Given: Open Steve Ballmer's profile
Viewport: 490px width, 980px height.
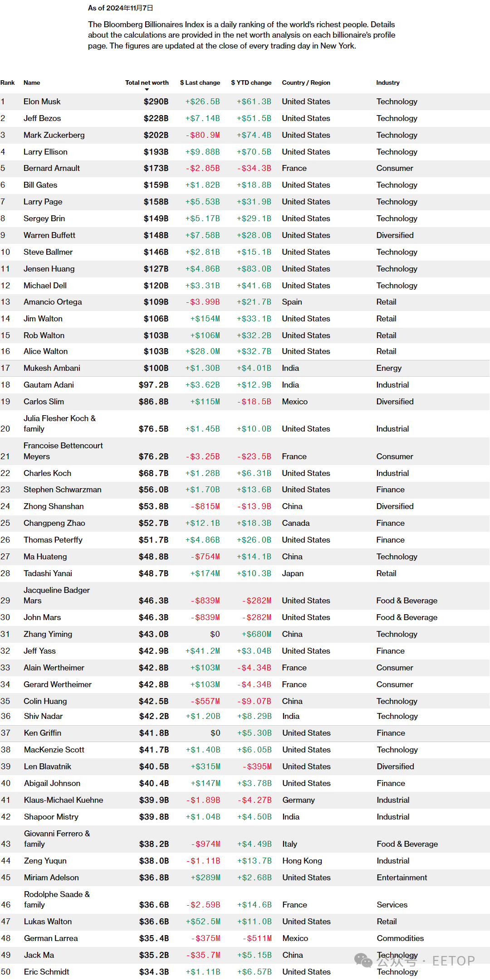Looking at the screenshot, I should click(x=48, y=252).
